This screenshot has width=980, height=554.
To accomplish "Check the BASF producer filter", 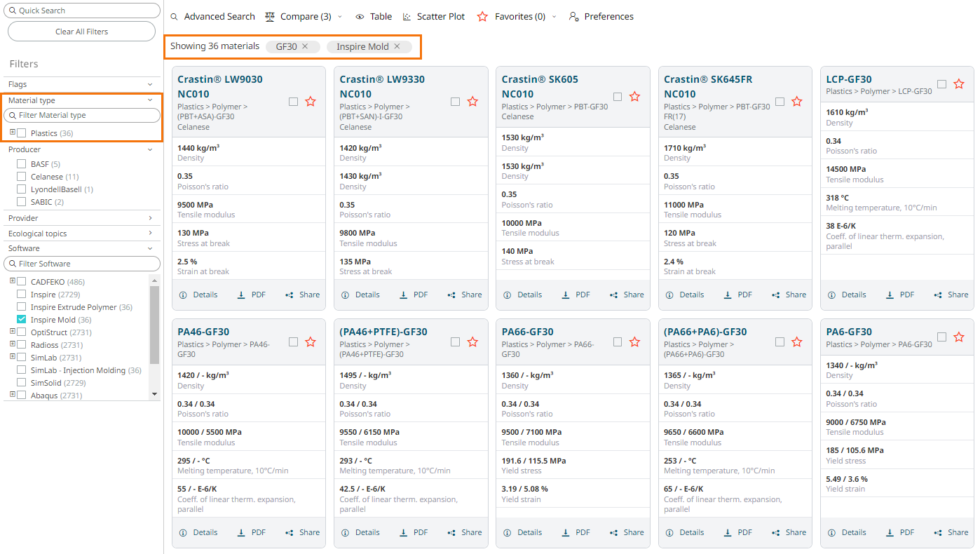I will tap(21, 164).
